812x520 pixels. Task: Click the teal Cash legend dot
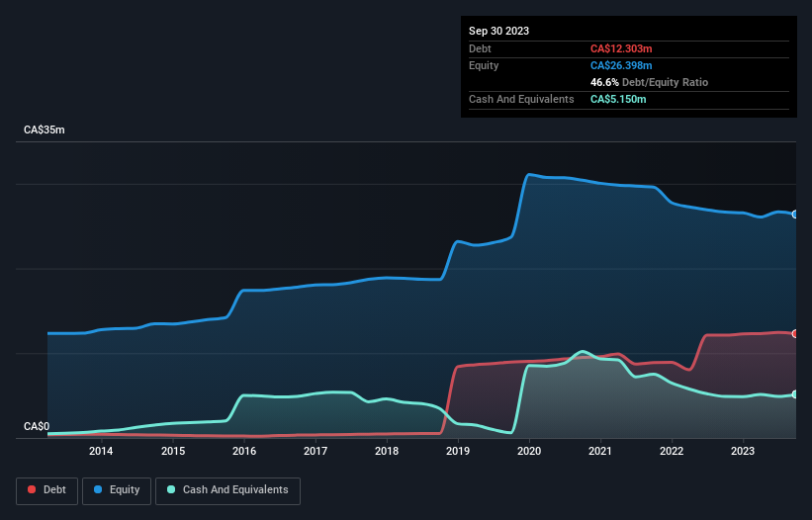[171, 489]
